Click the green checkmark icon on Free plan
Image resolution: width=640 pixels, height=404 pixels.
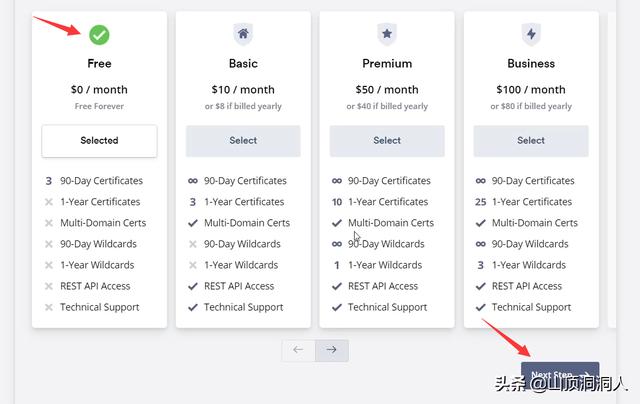tap(99, 35)
